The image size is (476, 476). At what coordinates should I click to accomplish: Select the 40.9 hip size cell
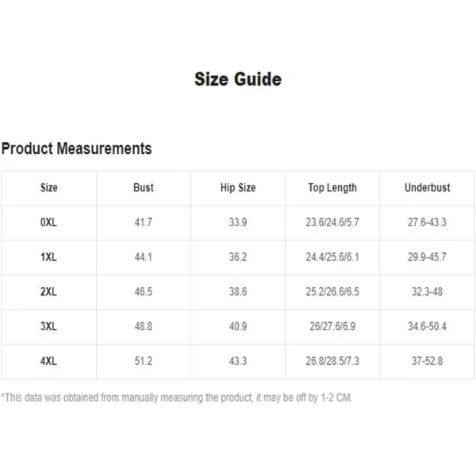(x=238, y=326)
